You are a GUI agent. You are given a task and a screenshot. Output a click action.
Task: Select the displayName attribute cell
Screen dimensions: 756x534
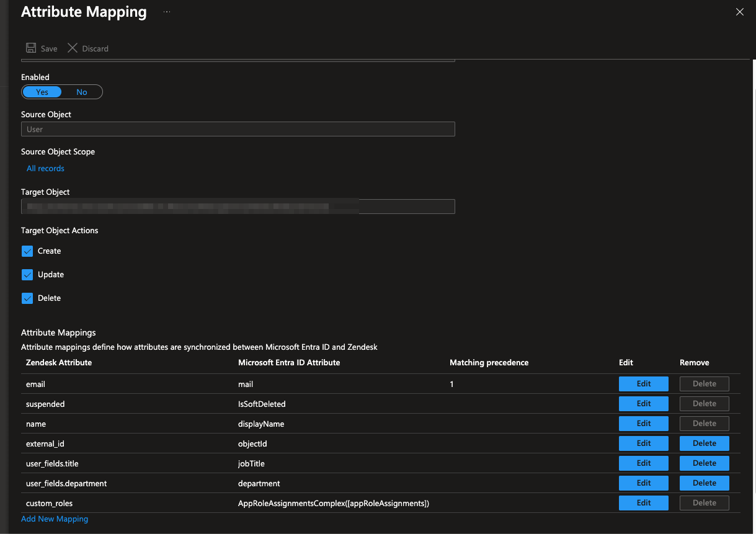click(x=261, y=424)
